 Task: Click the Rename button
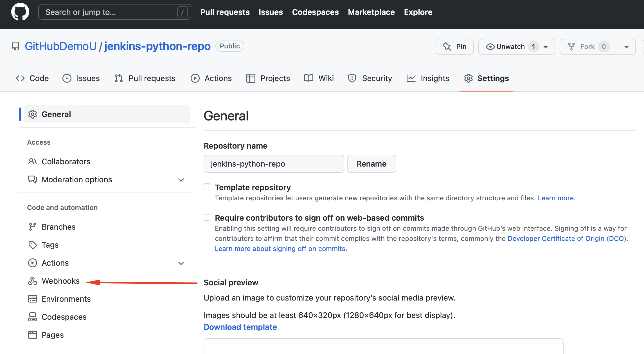pyautogui.click(x=371, y=164)
